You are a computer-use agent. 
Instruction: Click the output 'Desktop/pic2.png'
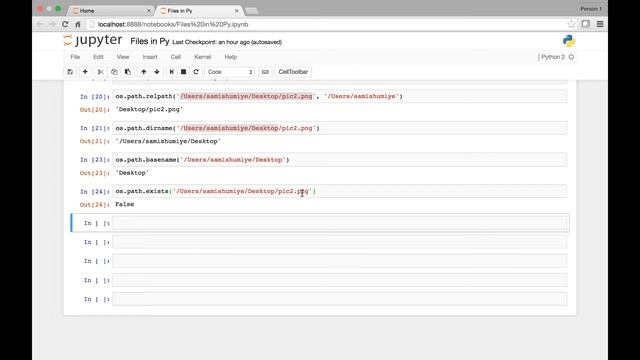tap(149, 109)
